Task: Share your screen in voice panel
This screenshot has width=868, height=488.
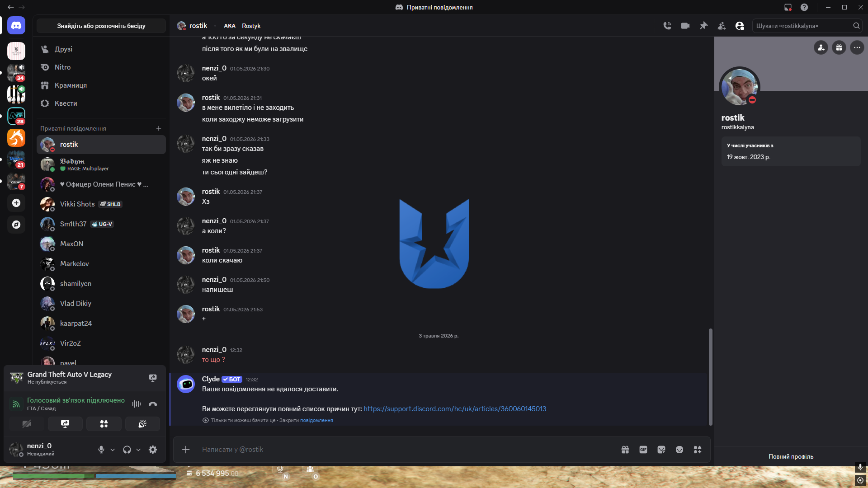Action: (65, 424)
